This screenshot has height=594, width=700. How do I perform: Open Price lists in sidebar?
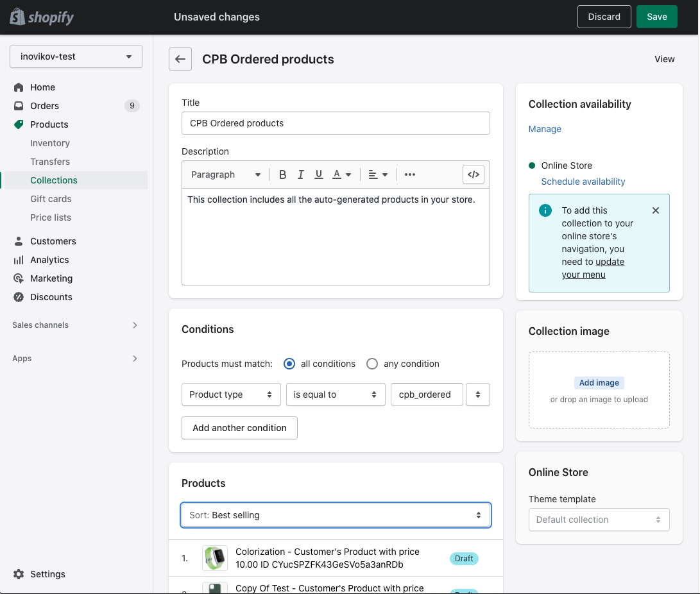pos(51,218)
